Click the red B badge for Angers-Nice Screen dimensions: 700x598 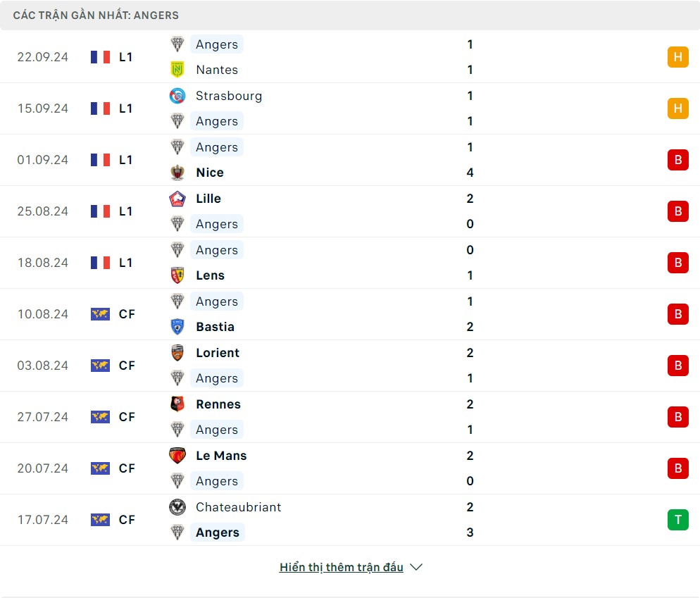pos(677,160)
